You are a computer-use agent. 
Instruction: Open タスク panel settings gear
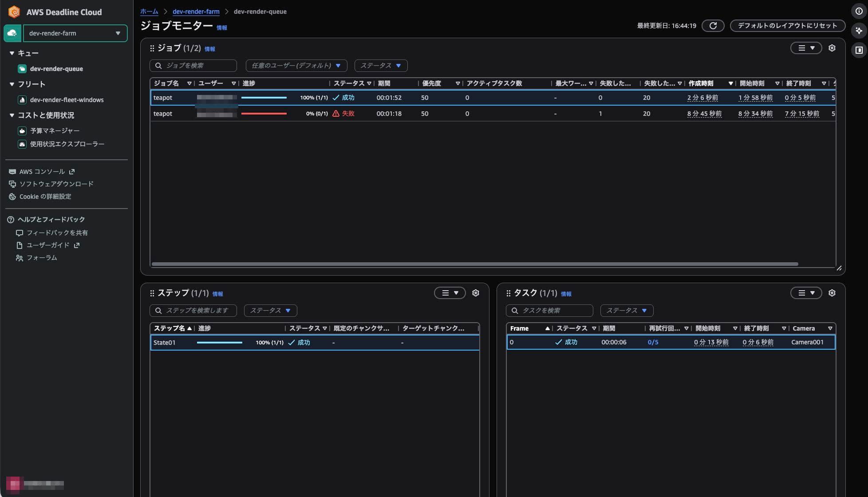(832, 293)
